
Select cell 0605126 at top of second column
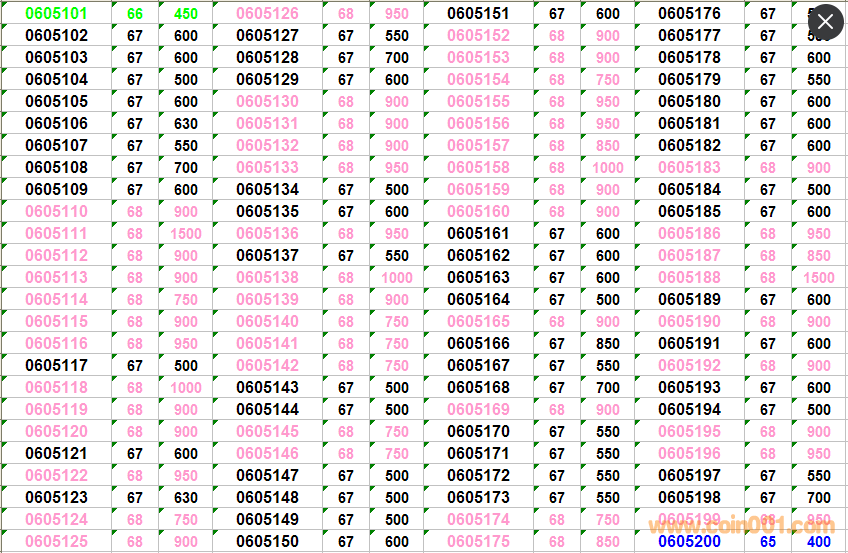(x=267, y=14)
